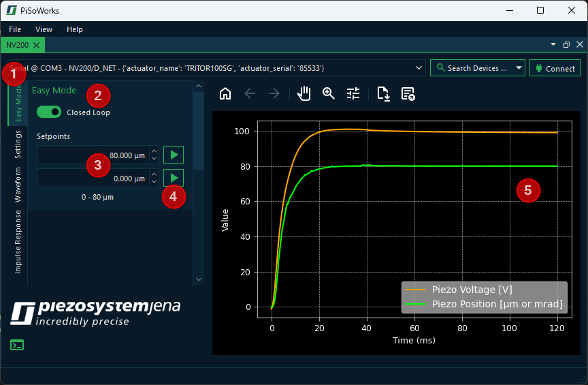Click the console terminal icon at bottom left
This screenshot has width=588, height=385.
18,345
